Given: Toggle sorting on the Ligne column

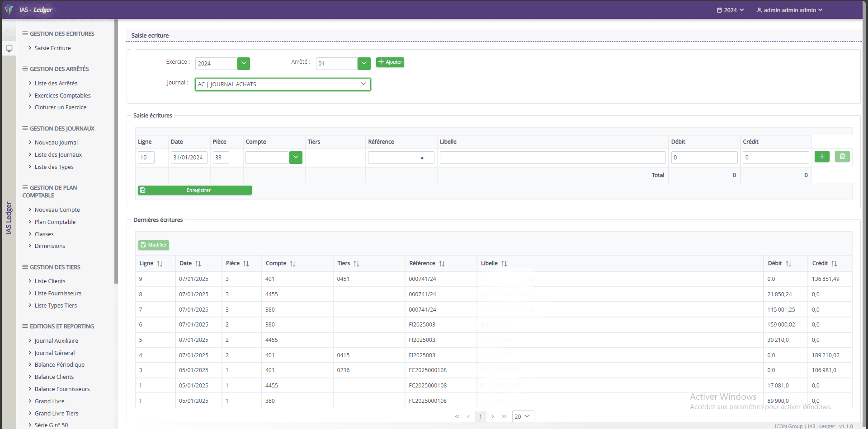Looking at the screenshot, I should (x=159, y=263).
